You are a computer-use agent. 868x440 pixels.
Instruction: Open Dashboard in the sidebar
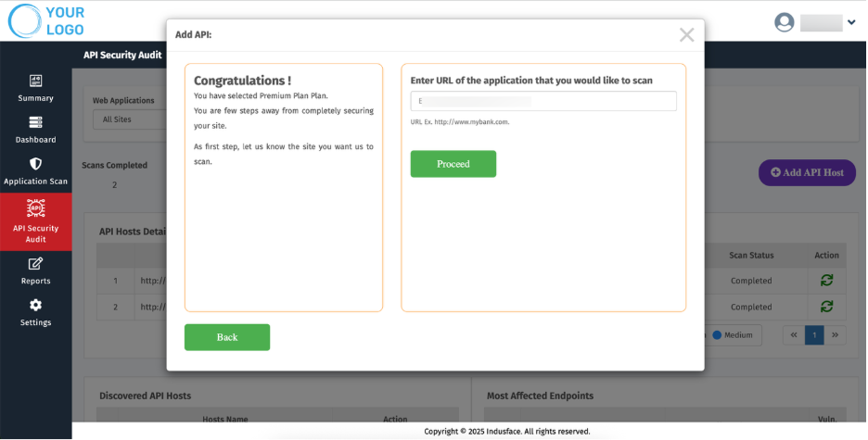coord(35,130)
